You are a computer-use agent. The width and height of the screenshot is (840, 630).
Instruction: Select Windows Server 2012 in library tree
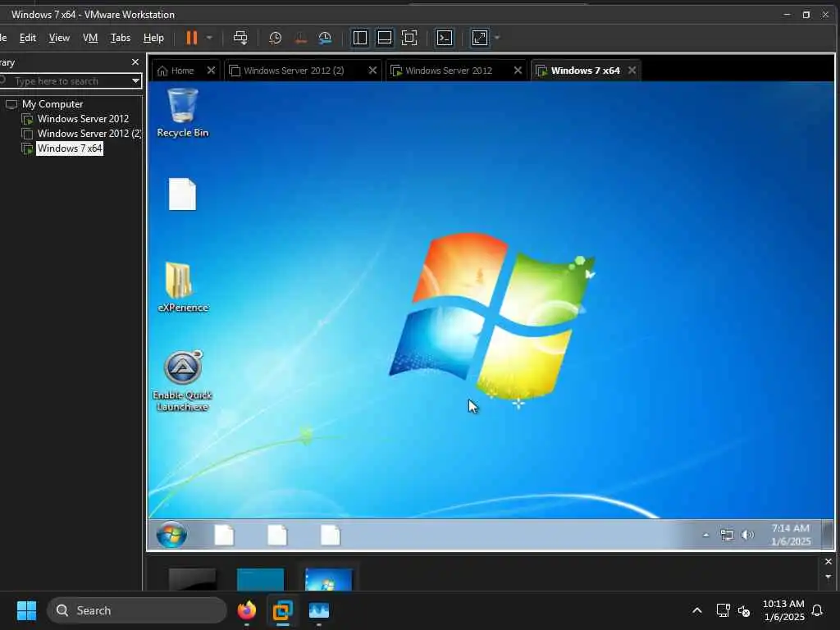pyautogui.click(x=83, y=119)
